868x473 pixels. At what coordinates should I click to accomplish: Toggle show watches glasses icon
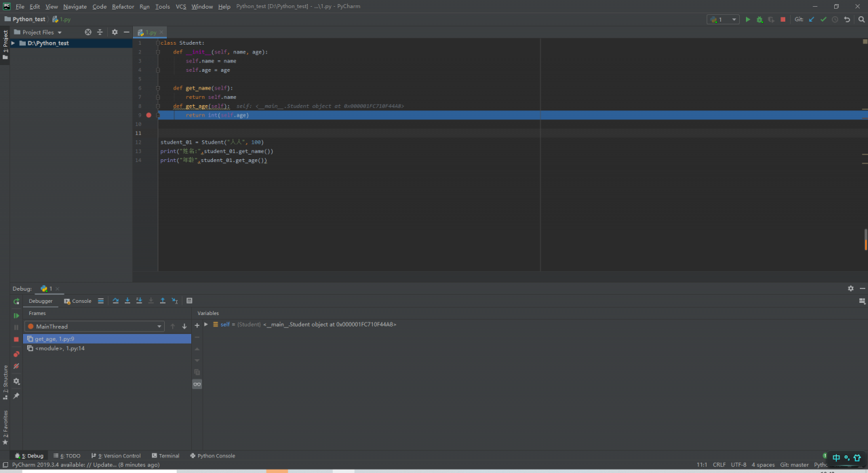pos(197,384)
